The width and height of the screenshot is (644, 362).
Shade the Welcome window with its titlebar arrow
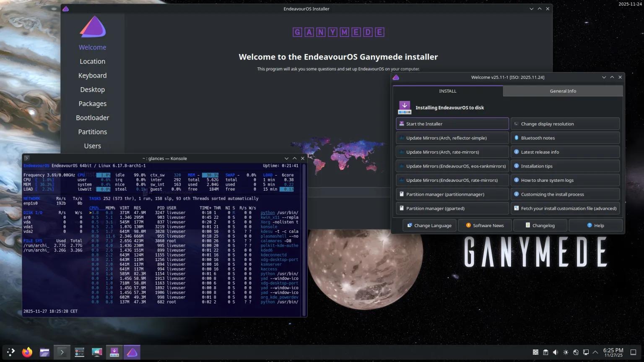604,77
